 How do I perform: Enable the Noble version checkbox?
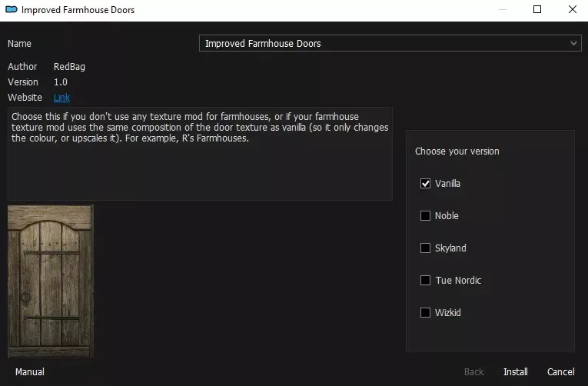pos(425,216)
